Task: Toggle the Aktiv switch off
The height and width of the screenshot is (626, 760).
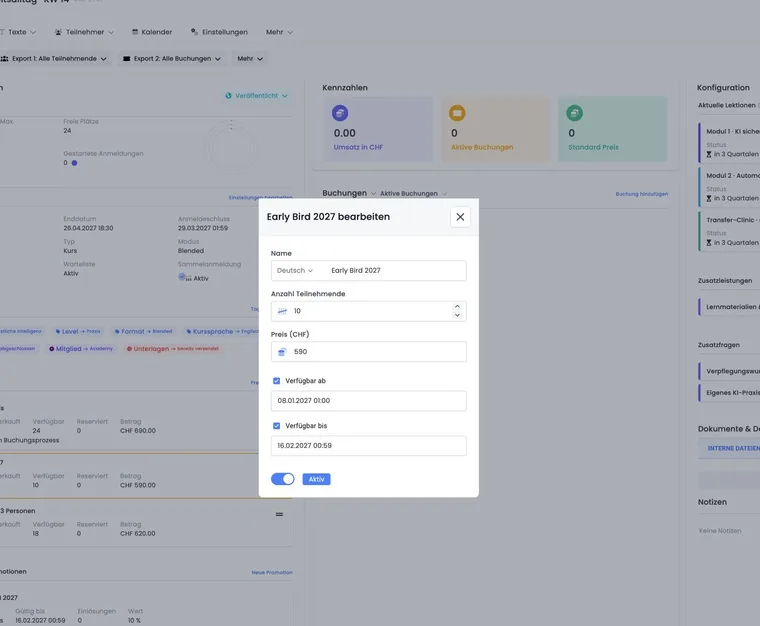Action: (283, 479)
